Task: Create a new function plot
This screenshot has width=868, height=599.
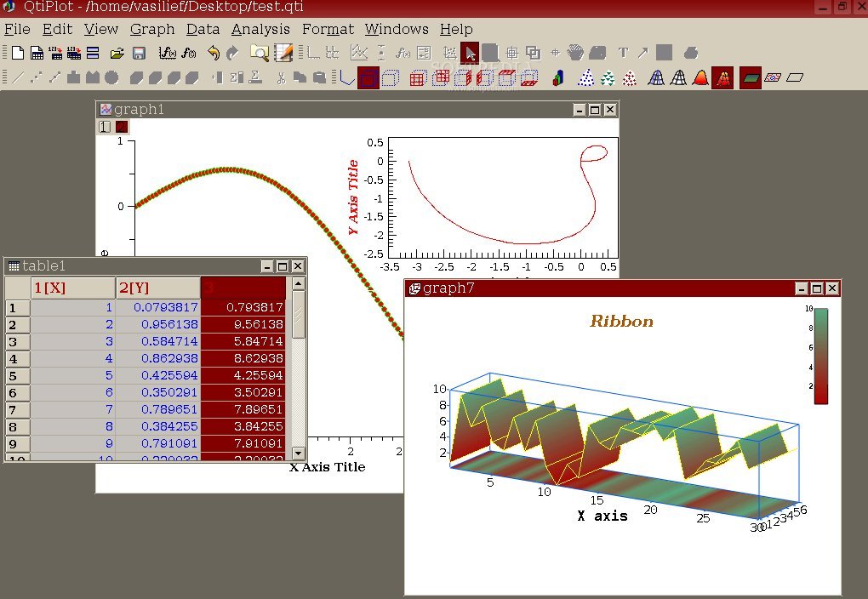Action: (166, 53)
